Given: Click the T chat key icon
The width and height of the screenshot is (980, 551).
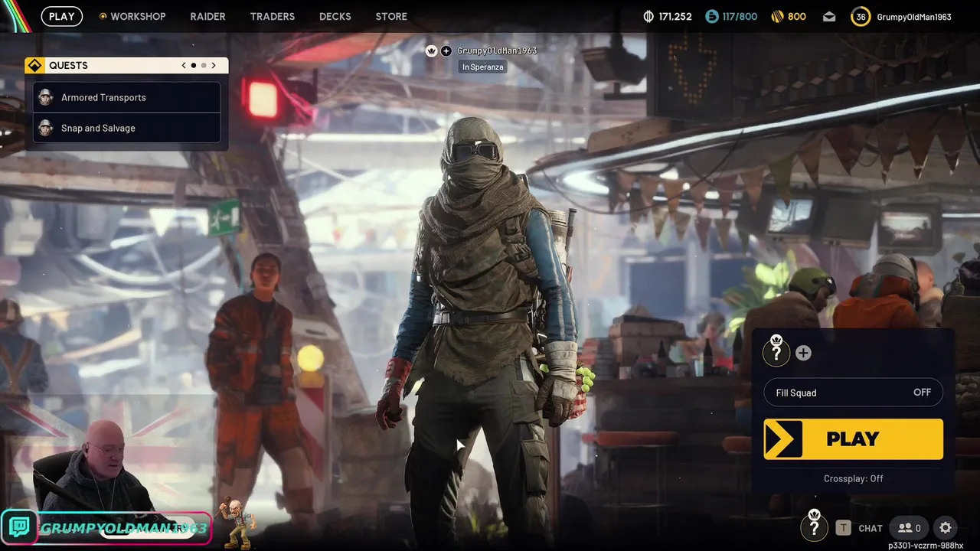Looking at the screenshot, I should click(x=843, y=527).
